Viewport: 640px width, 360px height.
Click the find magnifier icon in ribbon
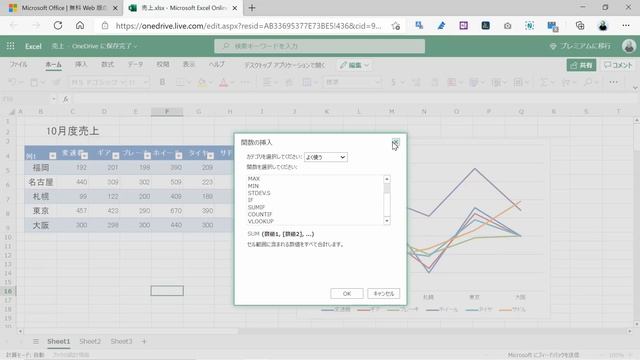(x=588, y=82)
